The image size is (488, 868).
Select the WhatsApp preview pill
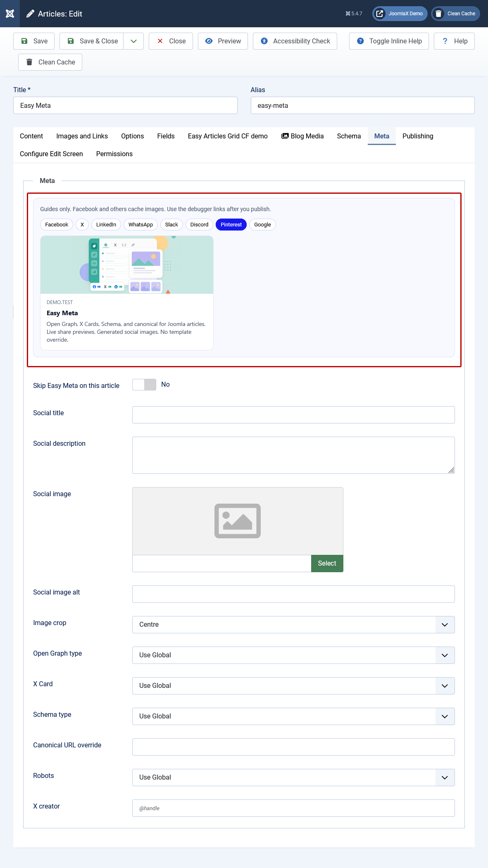click(140, 225)
